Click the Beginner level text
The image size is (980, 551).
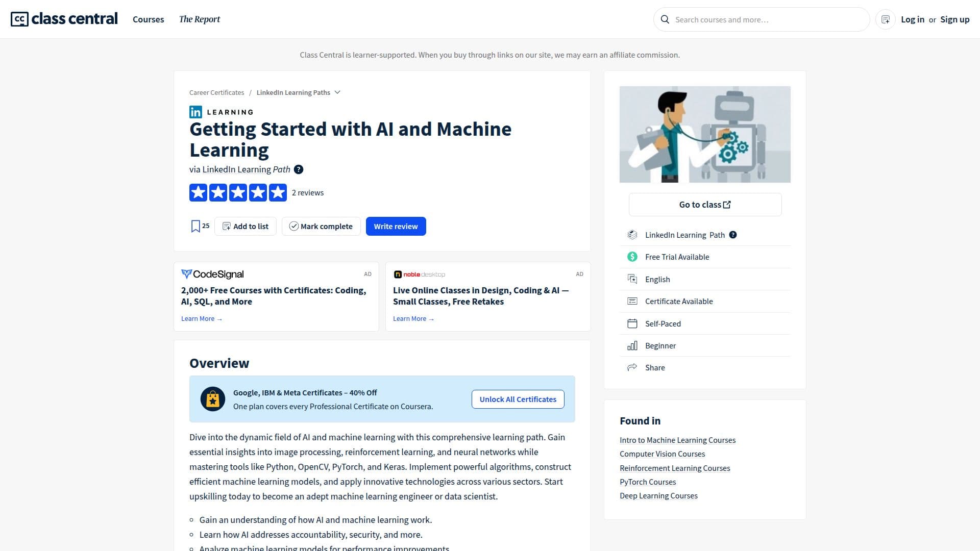pos(660,345)
